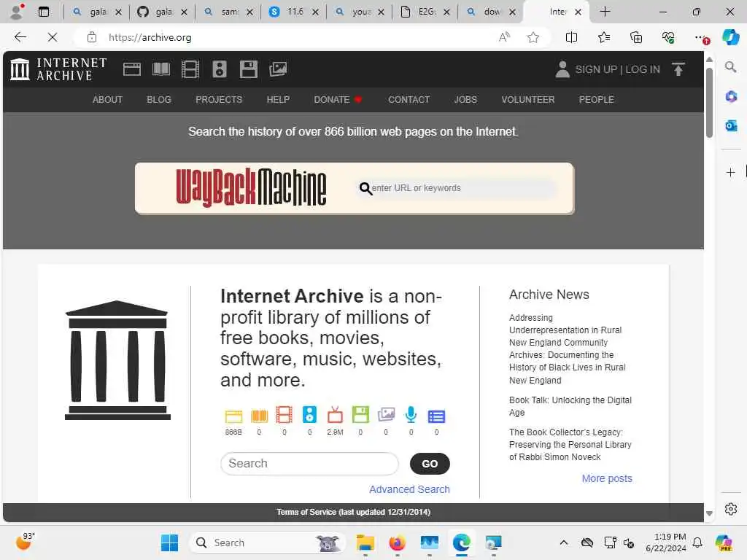This screenshot has width=747, height=560.
Task: Click SIGN UP | LOG IN link
Action: (617, 69)
